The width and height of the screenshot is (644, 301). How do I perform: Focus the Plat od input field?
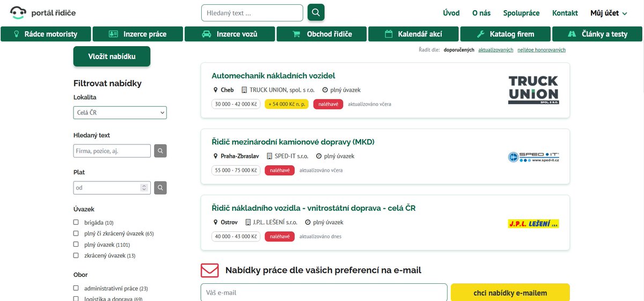pyautogui.click(x=112, y=188)
